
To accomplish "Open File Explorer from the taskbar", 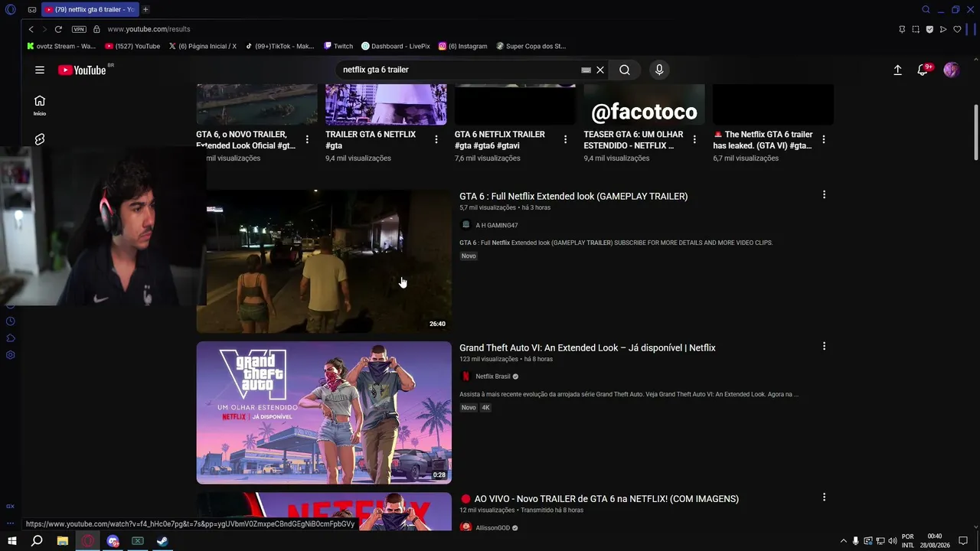I will [63, 541].
